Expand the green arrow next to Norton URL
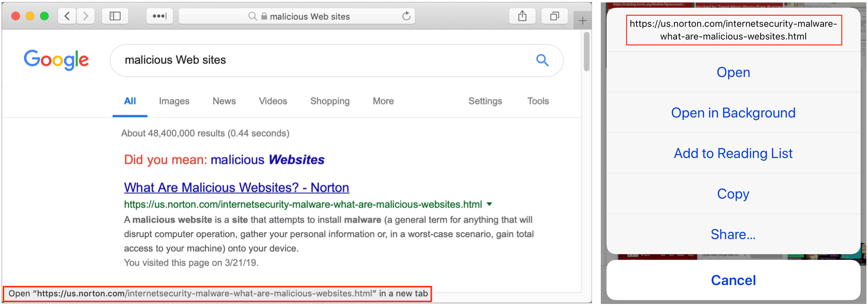Viewport: 868px width, 306px height. (x=489, y=204)
